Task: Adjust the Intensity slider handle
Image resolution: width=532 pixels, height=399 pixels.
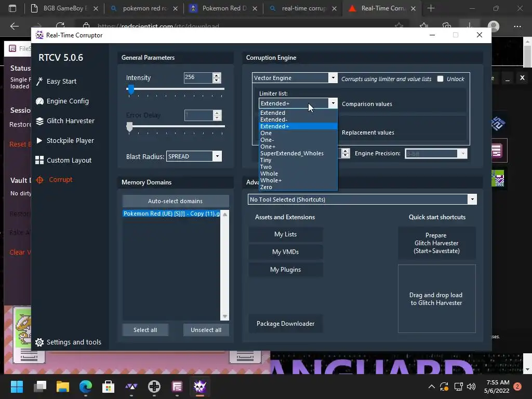Action: (130, 89)
